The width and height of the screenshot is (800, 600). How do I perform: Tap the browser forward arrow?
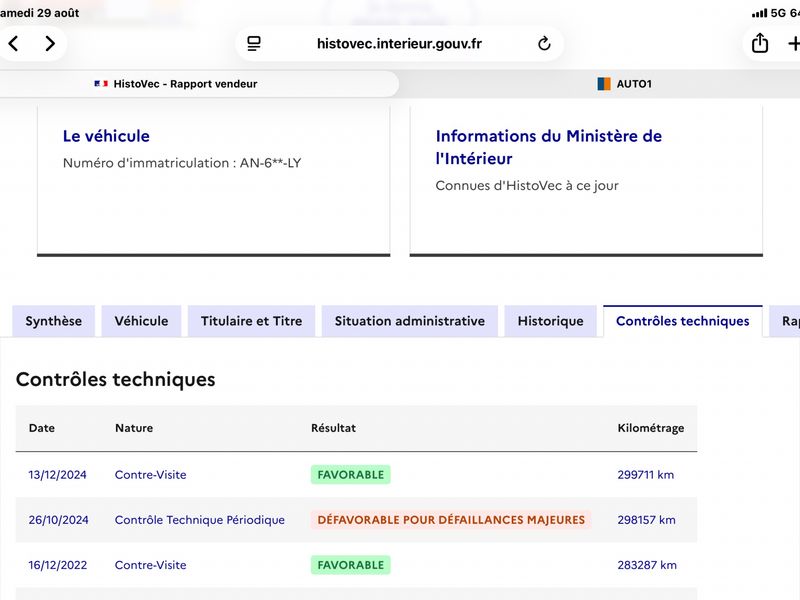click(49, 43)
